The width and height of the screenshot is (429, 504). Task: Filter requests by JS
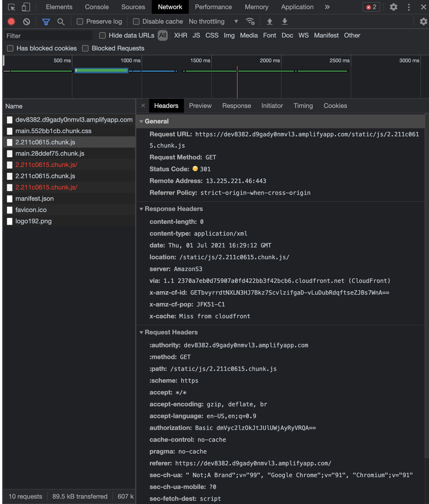(196, 35)
